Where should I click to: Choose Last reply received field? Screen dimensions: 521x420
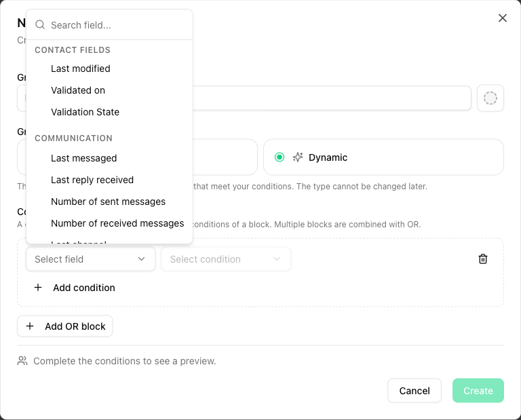109,180
